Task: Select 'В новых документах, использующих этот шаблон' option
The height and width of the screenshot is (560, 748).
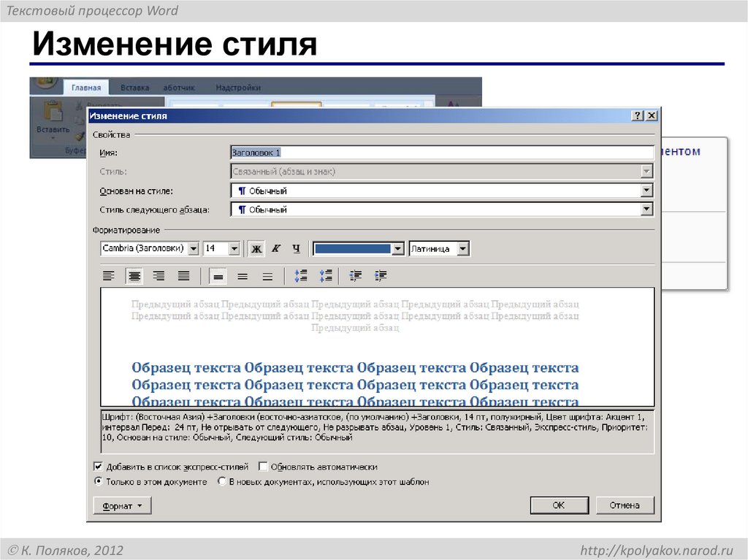Action: pyautogui.click(x=221, y=481)
